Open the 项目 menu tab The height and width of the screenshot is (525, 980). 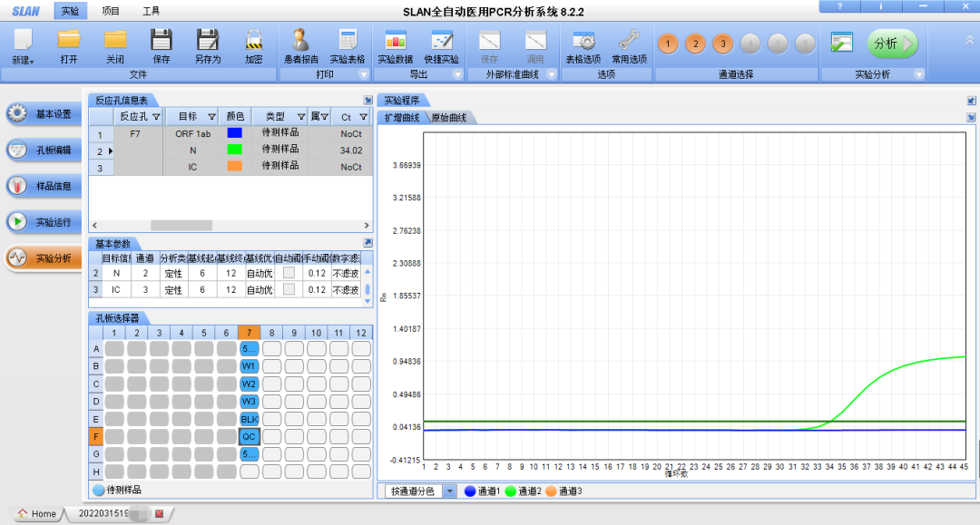[x=111, y=11]
